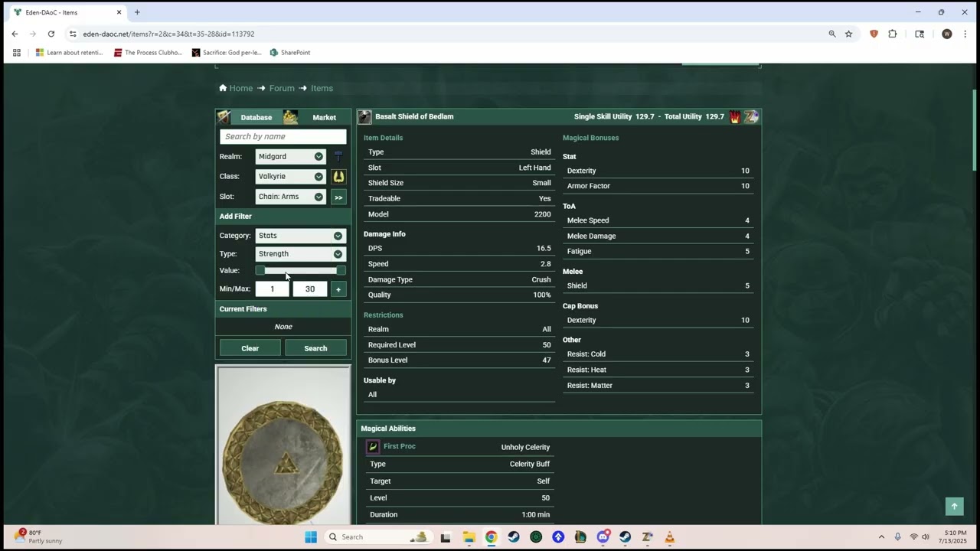Switch to the Database tab
The width and height of the screenshot is (980, 551).
coord(256,118)
